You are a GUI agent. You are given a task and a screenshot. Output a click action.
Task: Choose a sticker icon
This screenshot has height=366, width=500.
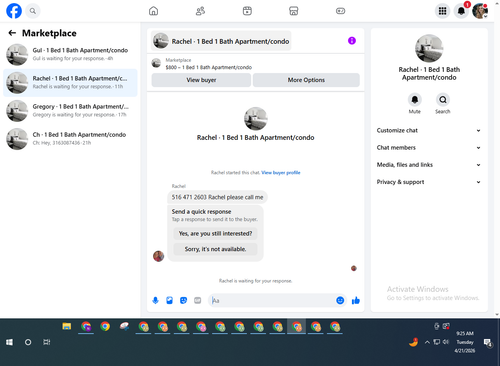(183, 301)
